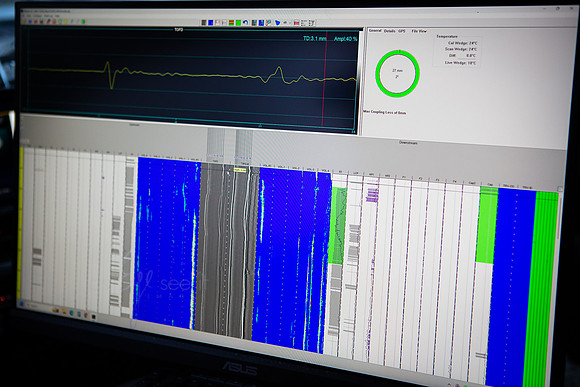Click the solid green square toolbar icon

click(239, 23)
